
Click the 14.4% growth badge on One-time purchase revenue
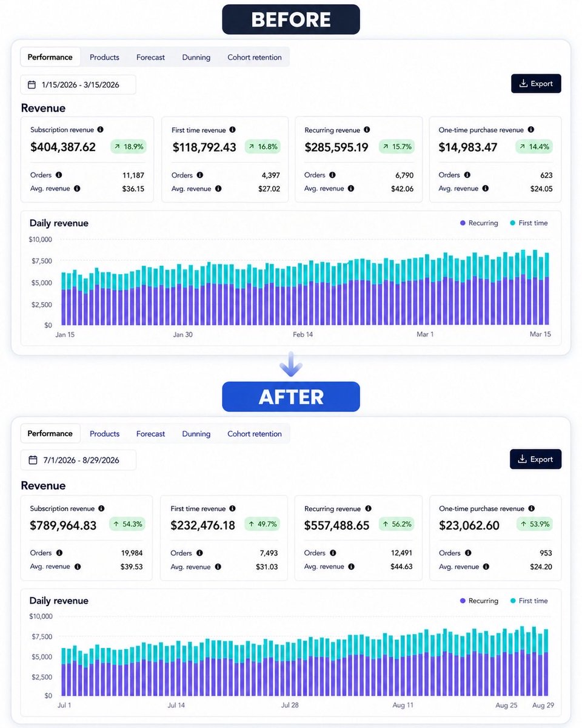(534, 147)
